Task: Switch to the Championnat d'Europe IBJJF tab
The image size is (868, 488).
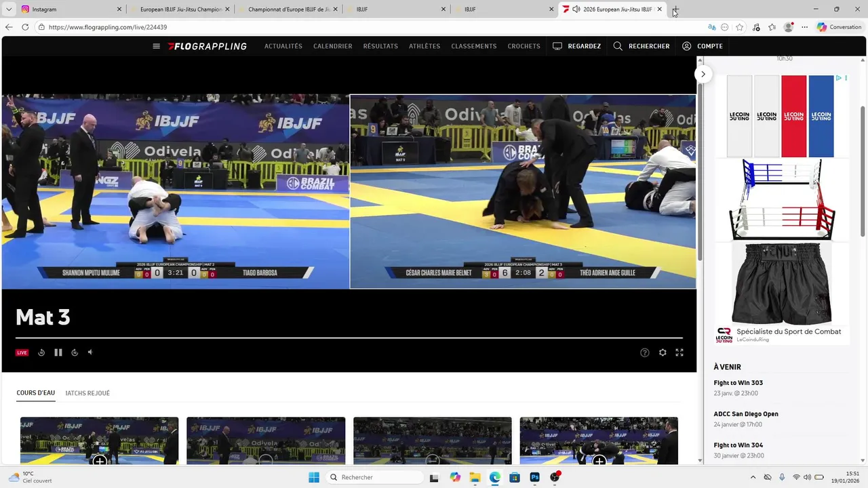Action: (288, 9)
